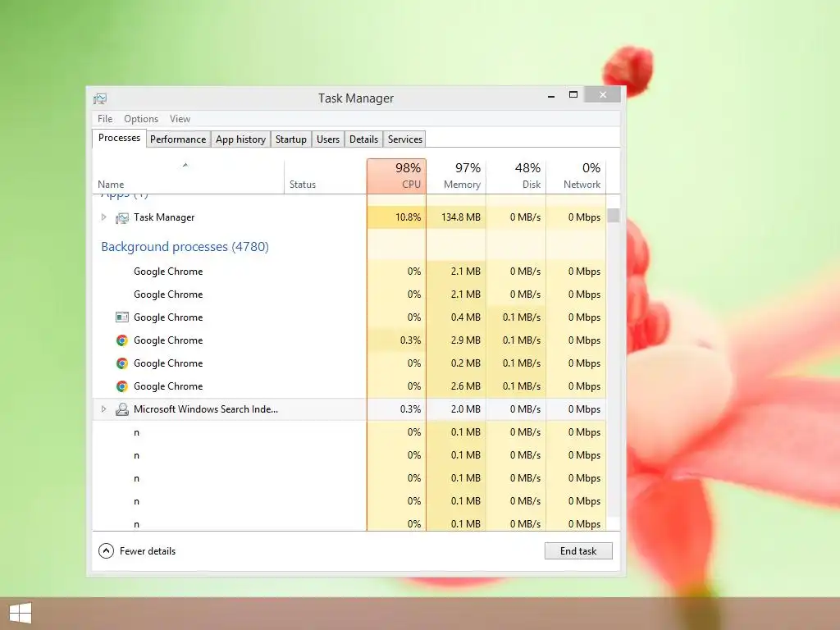Click the Microsoft Windows Search Indexer icon
Image resolution: width=840 pixels, height=630 pixels.
click(x=122, y=409)
